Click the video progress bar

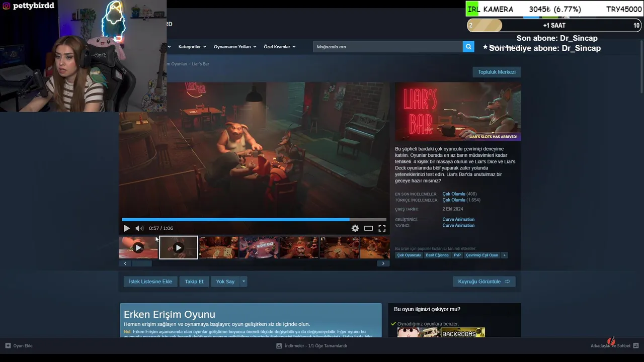click(254, 220)
